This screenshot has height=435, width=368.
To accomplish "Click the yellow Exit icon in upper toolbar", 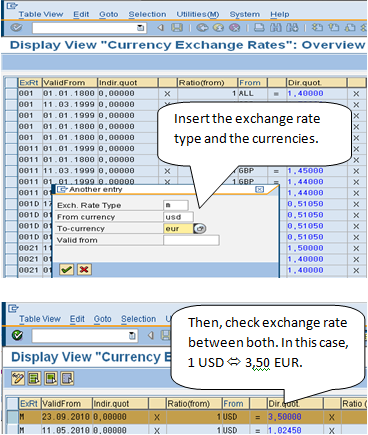I will pyautogui.click(x=218, y=28).
